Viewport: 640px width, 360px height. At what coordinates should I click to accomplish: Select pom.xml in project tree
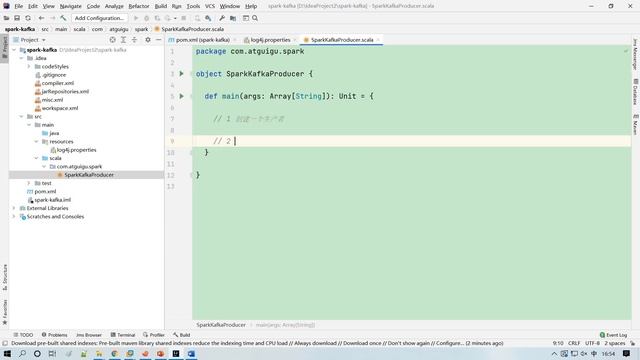pyautogui.click(x=45, y=191)
